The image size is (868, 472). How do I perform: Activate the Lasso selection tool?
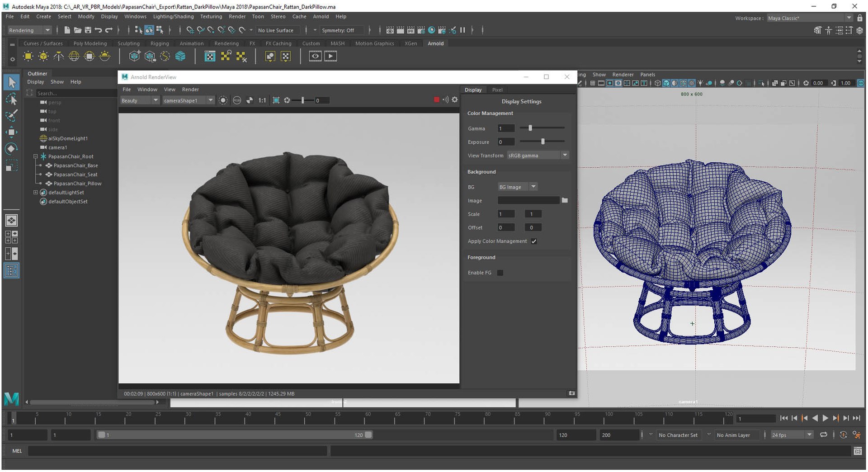(12, 99)
